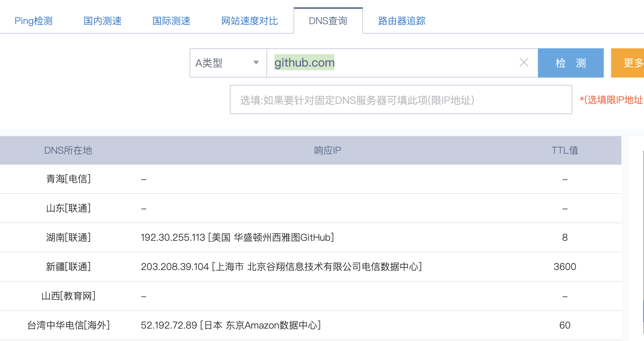Click the 52.192.72.89 response IP entry

click(231, 325)
